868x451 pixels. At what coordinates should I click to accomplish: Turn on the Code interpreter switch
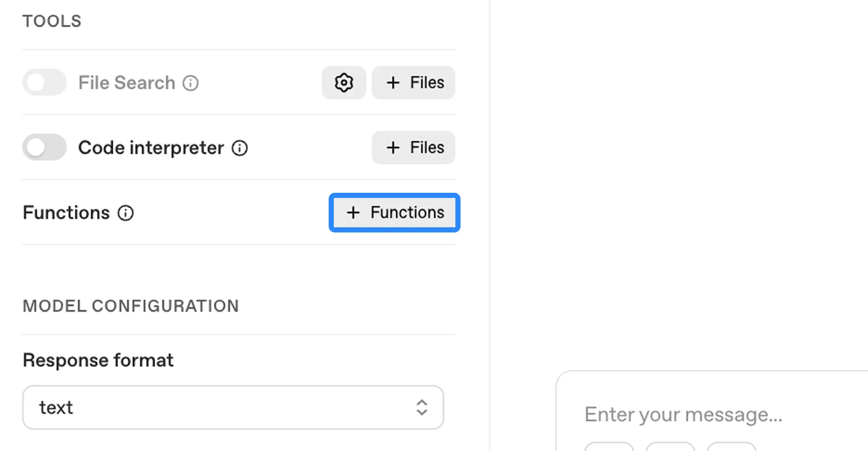(x=44, y=147)
